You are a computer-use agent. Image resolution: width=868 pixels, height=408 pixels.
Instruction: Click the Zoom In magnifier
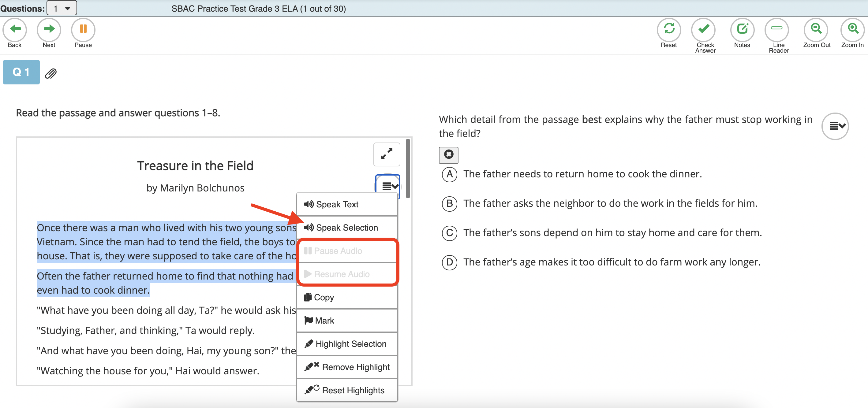click(x=852, y=30)
